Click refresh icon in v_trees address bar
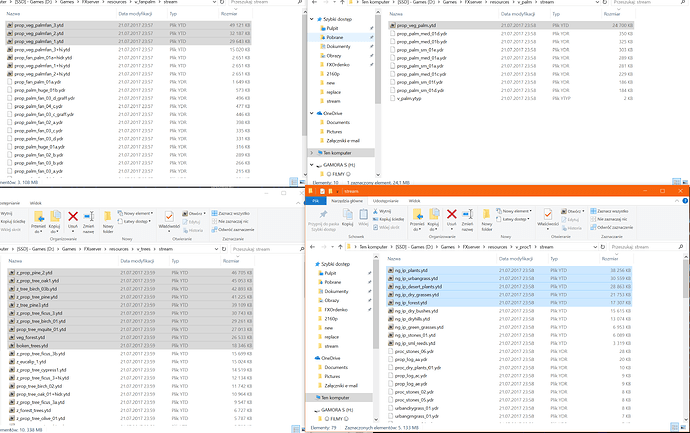The width and height of the screenshot is (690, 433). coord(224,249)
